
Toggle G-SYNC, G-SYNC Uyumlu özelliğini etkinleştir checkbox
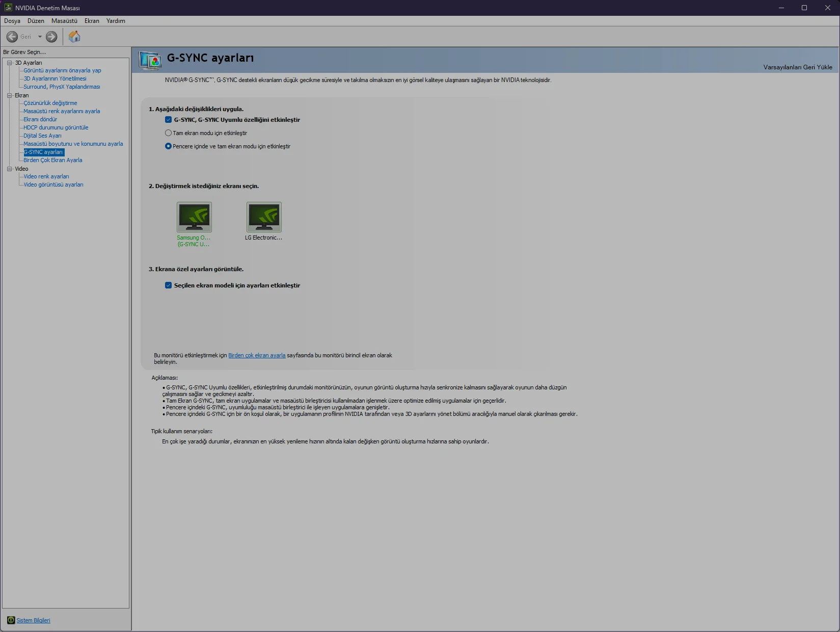[x=168, y=120]
